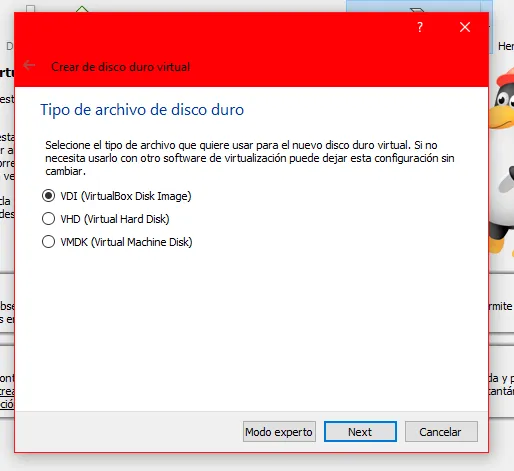Click the heading Tipo de archivo de disco duro
The width and height of the screenshot is (514, 471).
tap(142, 110)
